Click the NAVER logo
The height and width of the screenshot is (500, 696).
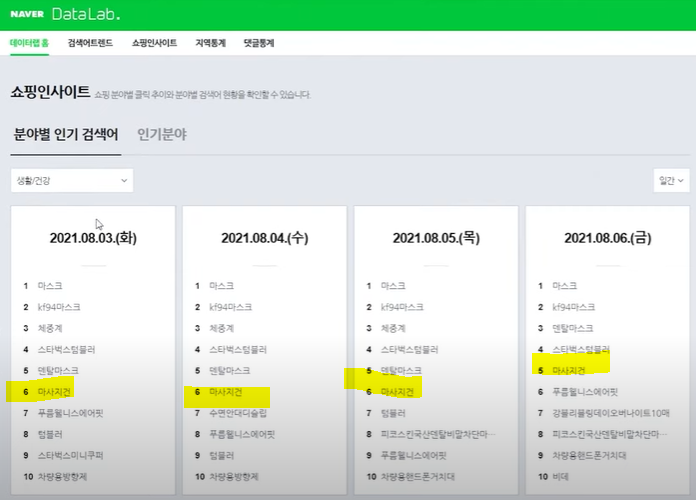click(27, 14)
